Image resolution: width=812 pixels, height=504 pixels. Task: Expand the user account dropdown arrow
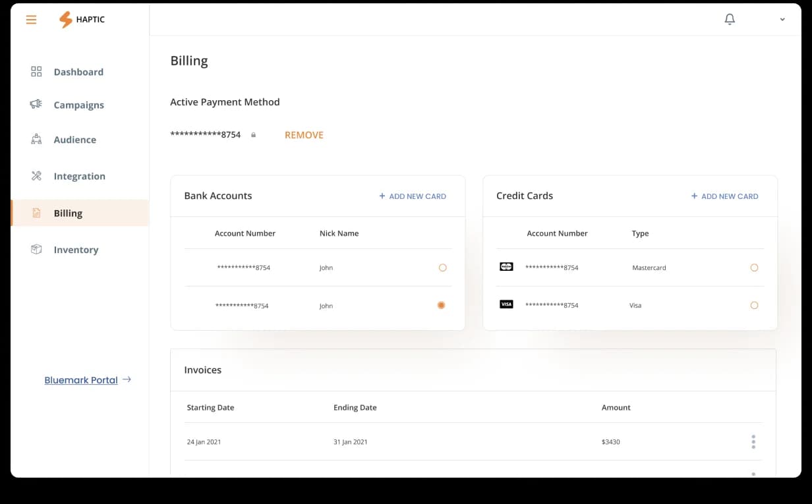pyautogui.click(x=782, y=20)
